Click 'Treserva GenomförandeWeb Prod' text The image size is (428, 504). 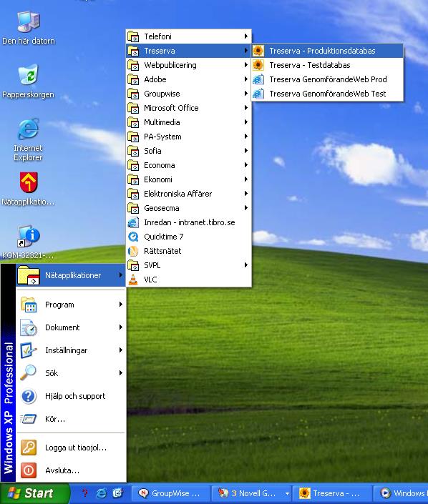tap(329, 79)
